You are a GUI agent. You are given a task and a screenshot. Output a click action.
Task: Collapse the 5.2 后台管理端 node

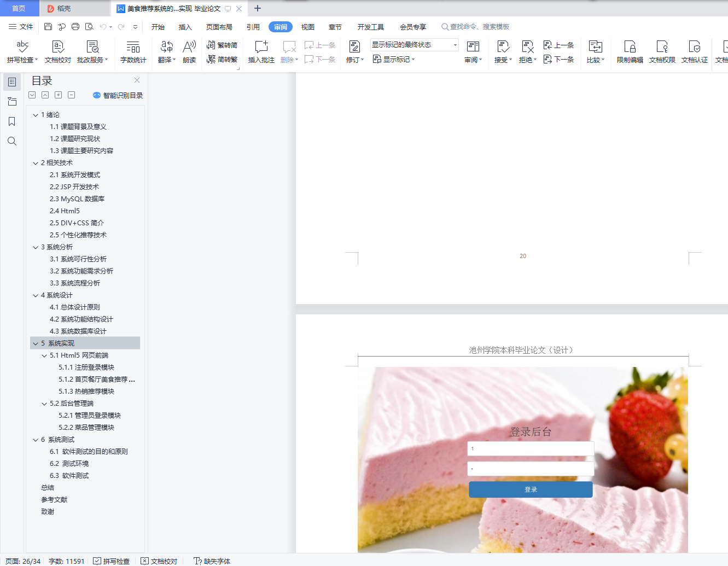[44, 404]
